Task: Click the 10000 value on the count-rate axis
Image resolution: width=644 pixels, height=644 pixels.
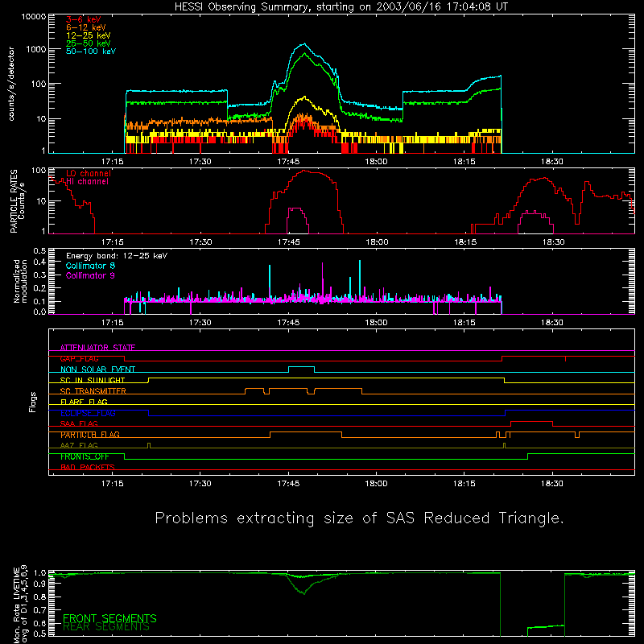Action: point(34,17)
